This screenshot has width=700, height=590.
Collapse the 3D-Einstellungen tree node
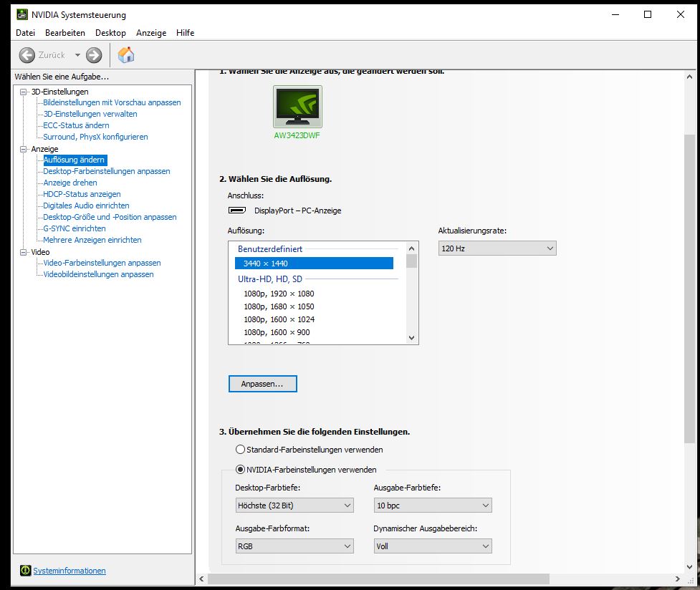23,92
